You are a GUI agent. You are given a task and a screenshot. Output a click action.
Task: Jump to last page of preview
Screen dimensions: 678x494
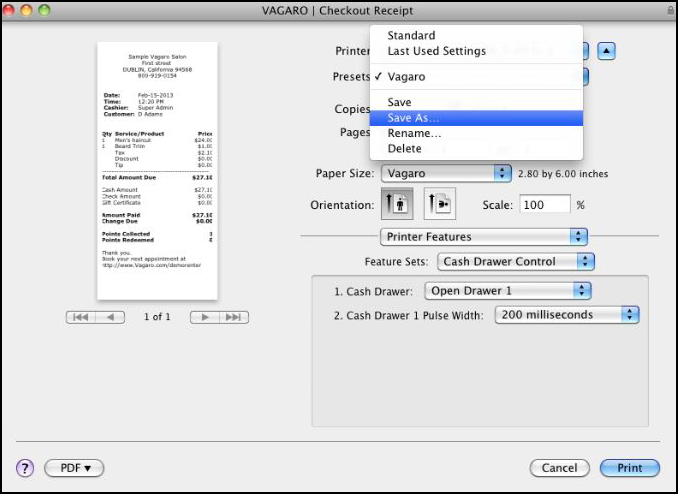point(234,317)
